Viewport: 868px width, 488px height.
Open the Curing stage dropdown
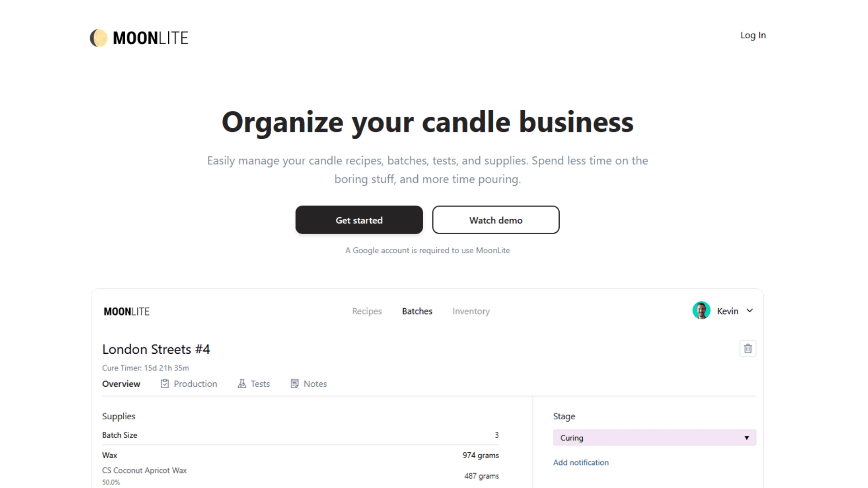(x=654, y=437)
